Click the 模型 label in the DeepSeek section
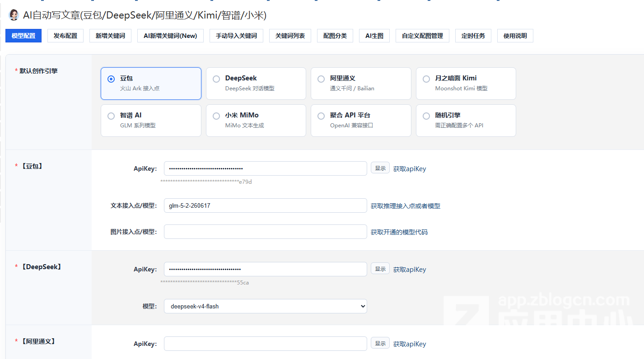Image resolution: width=644 pixels, height=359 pixels. click(x=150, y=306)
